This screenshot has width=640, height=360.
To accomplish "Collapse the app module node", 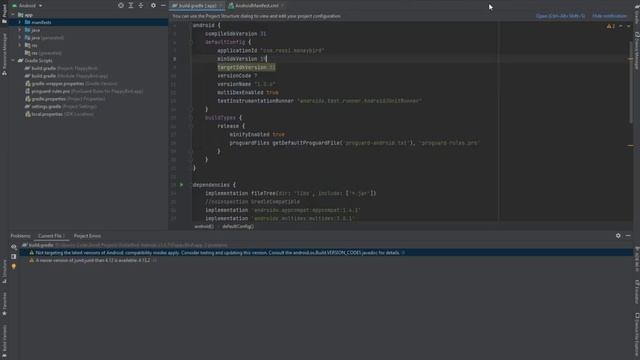I will click(x=13, y=15).
